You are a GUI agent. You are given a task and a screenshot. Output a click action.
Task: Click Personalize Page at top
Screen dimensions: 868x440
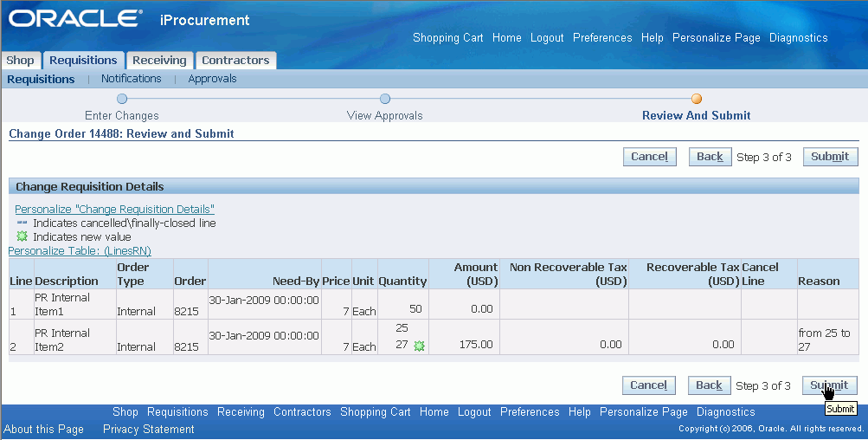tap(717, 38)
